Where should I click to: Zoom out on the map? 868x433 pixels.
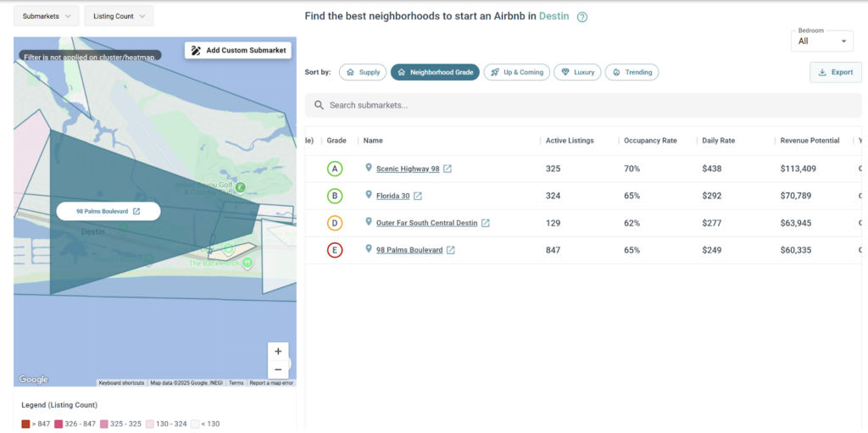tap(278, 369)
